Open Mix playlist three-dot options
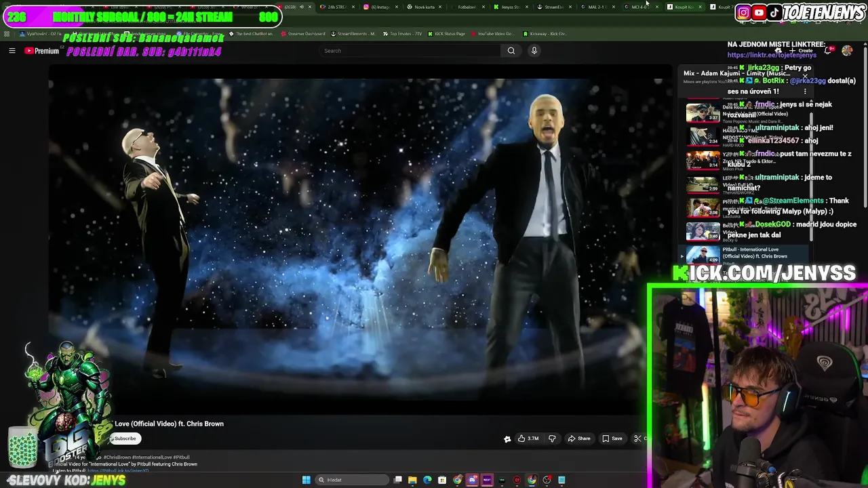The height and width of the screenshot is (488, 868). [805, 91]
